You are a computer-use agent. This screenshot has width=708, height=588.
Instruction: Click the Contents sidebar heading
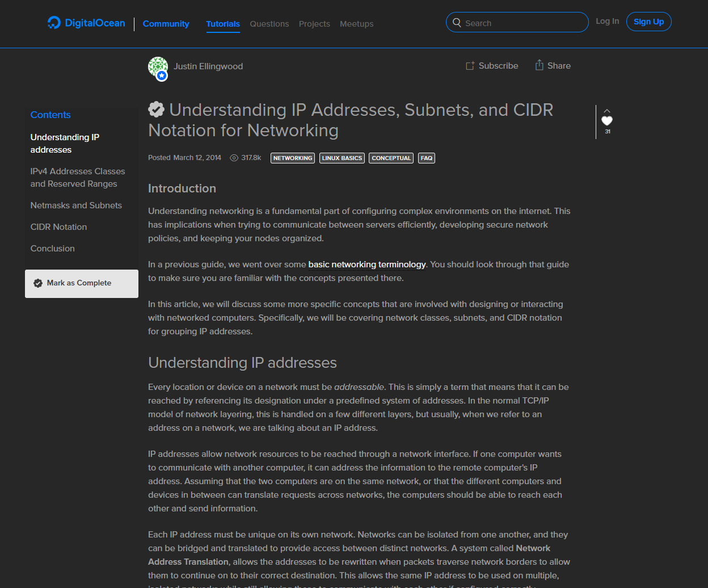(50, 115)
